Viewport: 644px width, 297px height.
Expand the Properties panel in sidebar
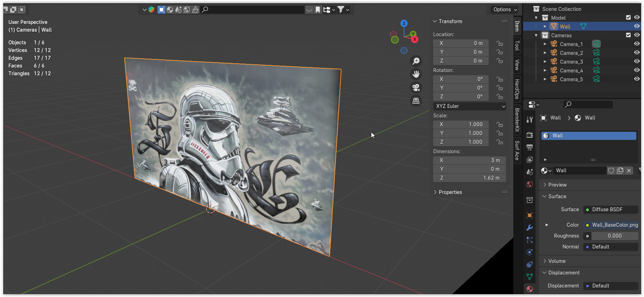pos(435,192)
